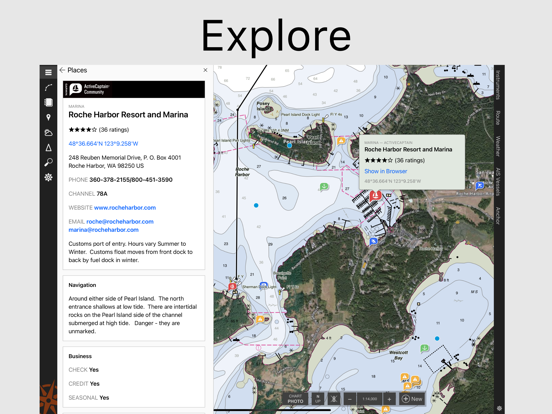
Task: Select the triangle boat icon in left sidebar
Action: 48,148
